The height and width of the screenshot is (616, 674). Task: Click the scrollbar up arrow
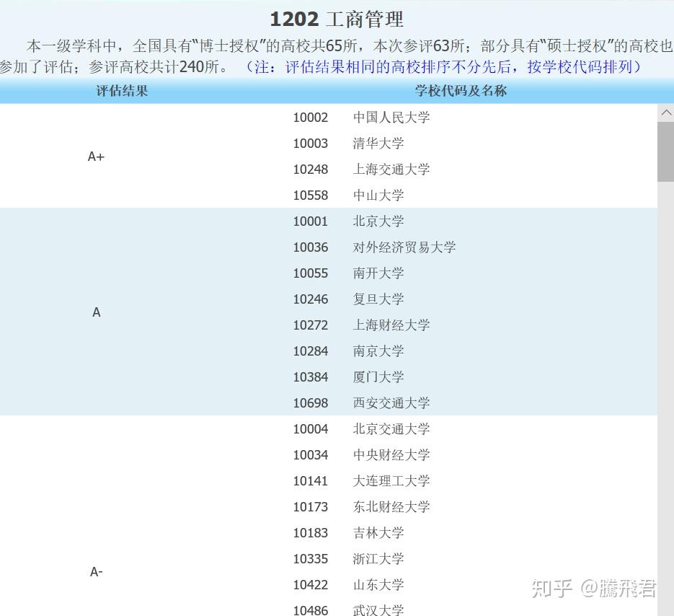click(x=666, y=113)
